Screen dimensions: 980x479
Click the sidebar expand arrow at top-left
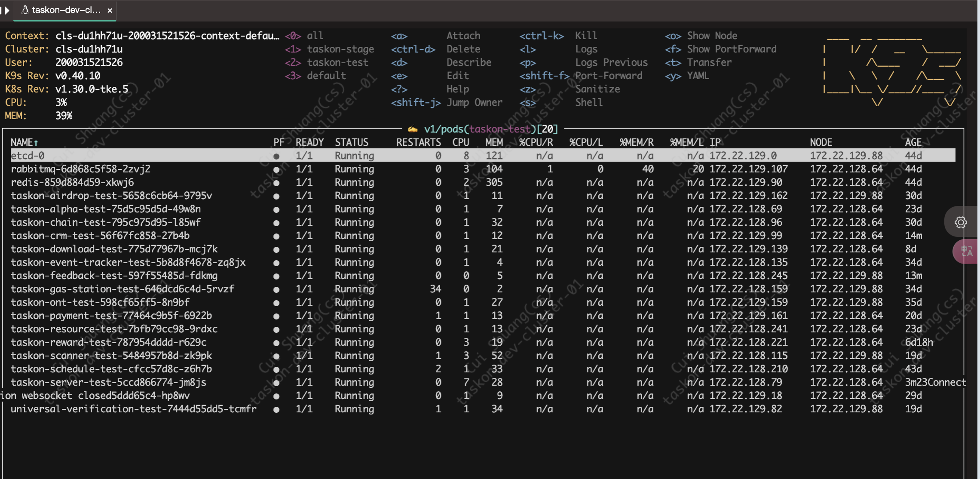[6, 10]
